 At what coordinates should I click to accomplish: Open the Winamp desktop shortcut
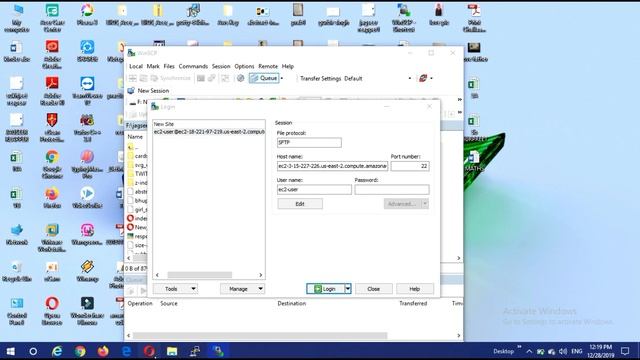[x=87, y=271]
